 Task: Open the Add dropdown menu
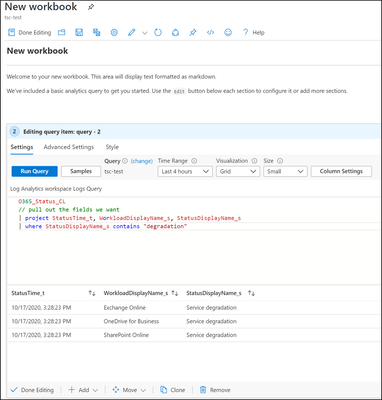click(x=83, y=390)
